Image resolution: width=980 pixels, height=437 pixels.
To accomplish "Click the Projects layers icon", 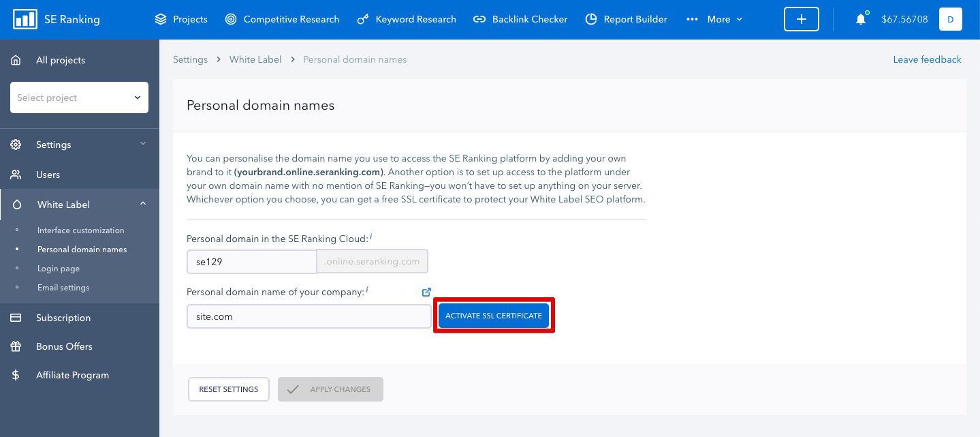I will 161,19.
